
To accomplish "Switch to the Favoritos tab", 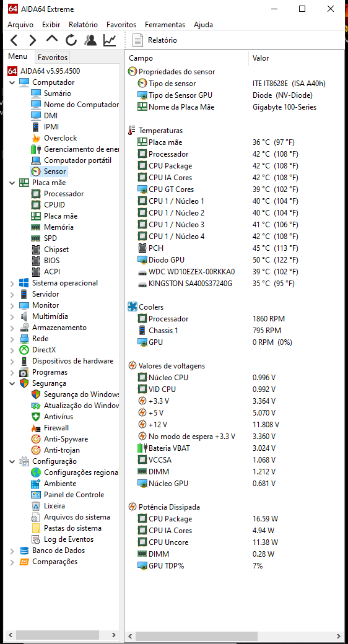I will 53,57.
